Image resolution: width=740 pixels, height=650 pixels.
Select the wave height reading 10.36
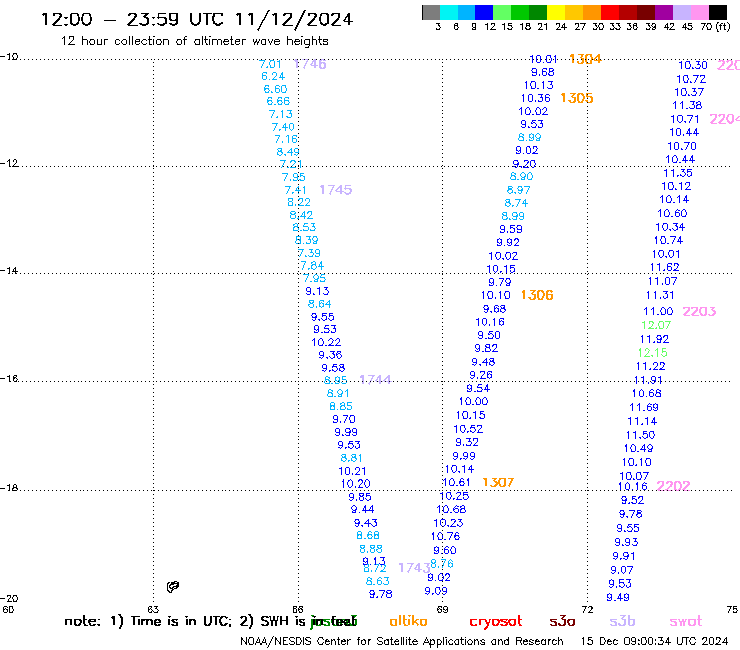[x=536, y=98]
